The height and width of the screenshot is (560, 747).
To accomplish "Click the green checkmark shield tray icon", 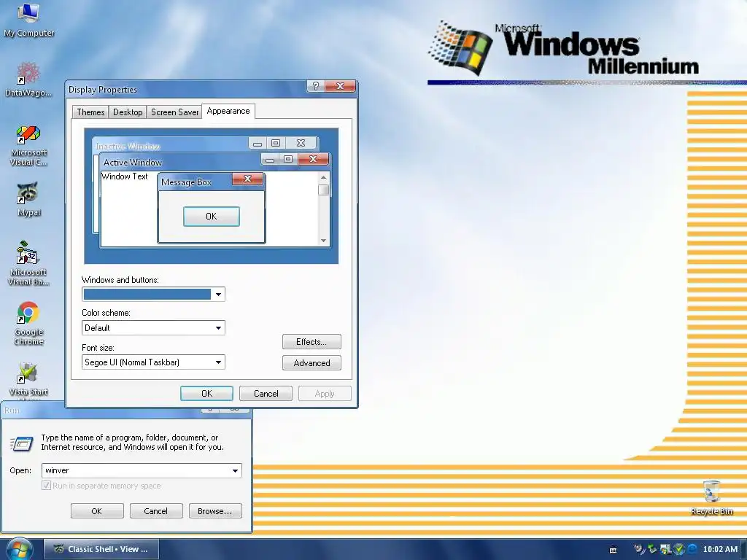I will pos(679,549).
